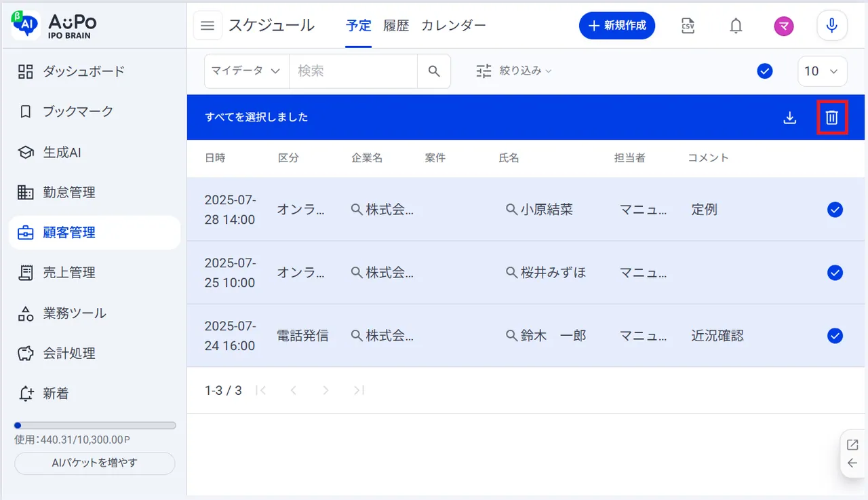Download the selected schedules
This screenshot has width=868, height=500.
click(789, 117)
